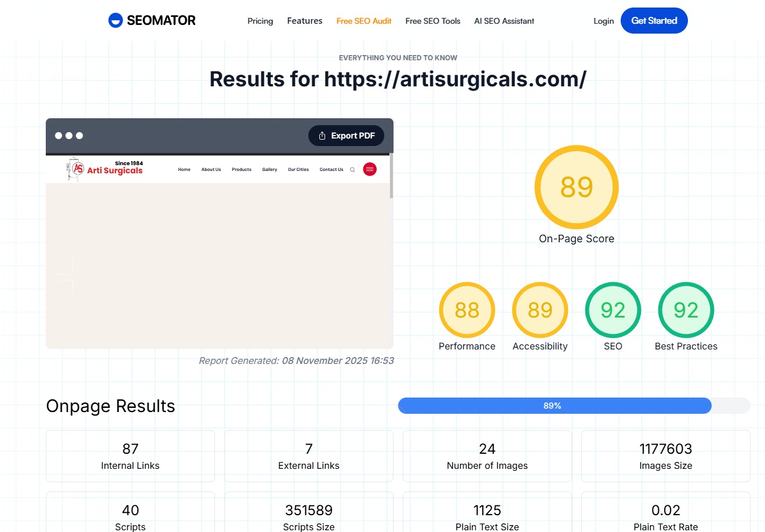
Task: Click the 7 External Links card
Action: [309, 456]
